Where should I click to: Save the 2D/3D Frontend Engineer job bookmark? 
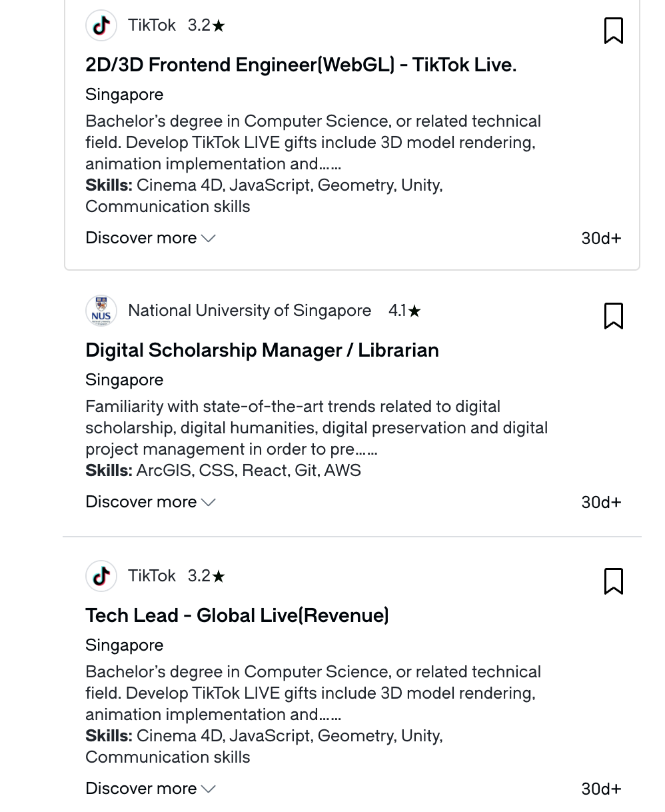point(613,31)
